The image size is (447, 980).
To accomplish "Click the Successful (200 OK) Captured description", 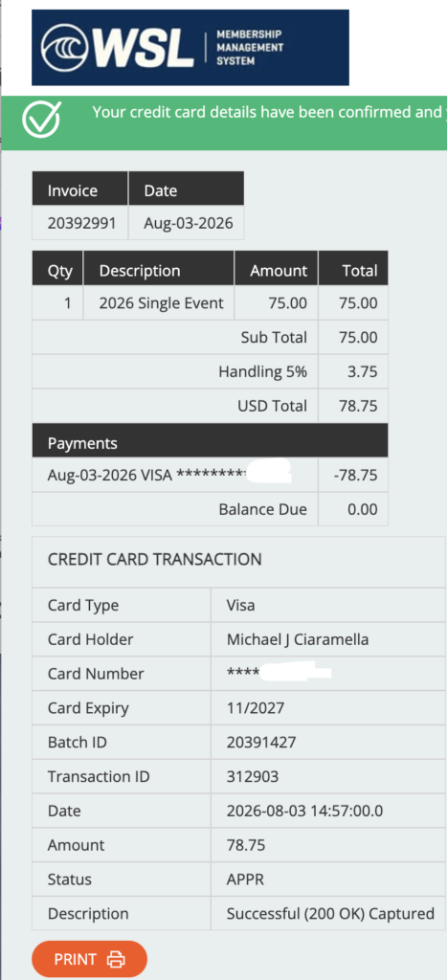I will pyautogui.click(x=330, y=913).
